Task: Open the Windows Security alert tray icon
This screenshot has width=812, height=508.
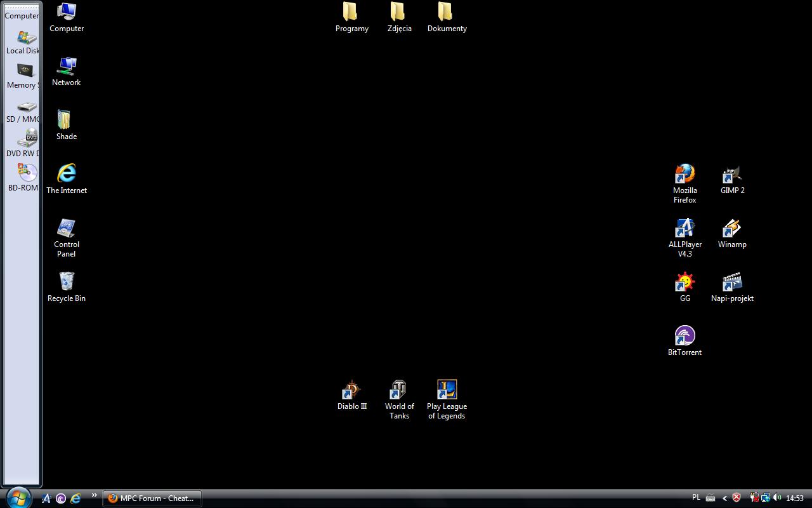Action: point(737,498)
